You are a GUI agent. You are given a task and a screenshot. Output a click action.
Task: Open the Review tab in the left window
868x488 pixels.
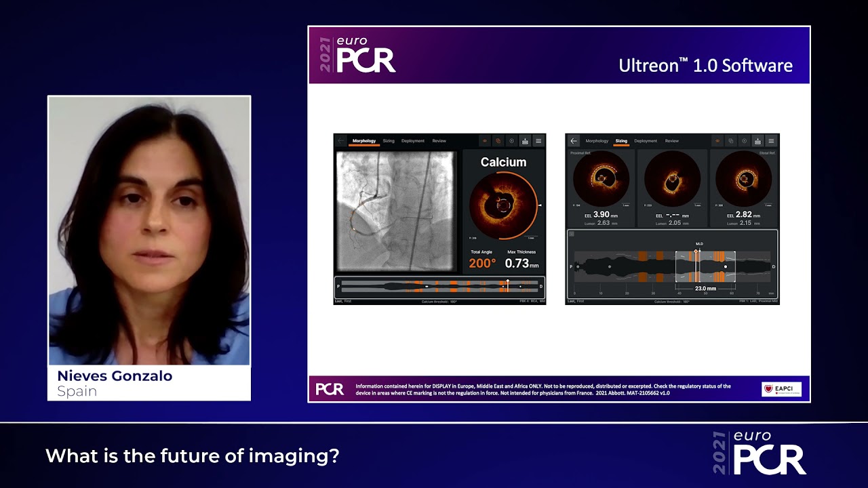(439, 141)
